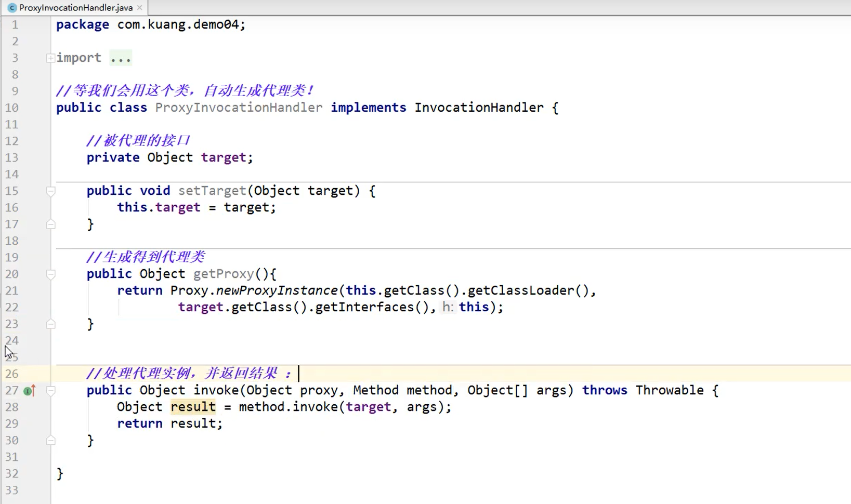
Task: Close the ProxyInvocationHandler.java tab
Action: (139, 8)
